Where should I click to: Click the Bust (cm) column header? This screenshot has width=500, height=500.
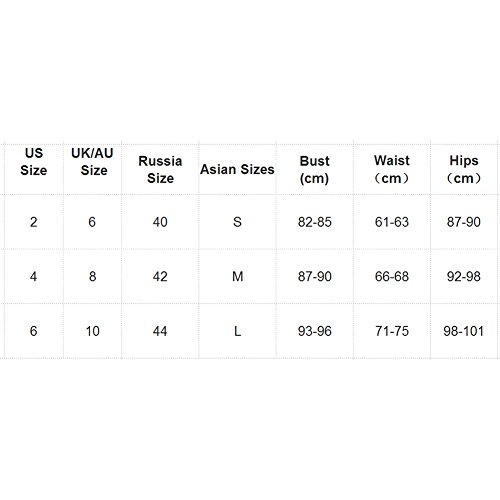point(314,170)
